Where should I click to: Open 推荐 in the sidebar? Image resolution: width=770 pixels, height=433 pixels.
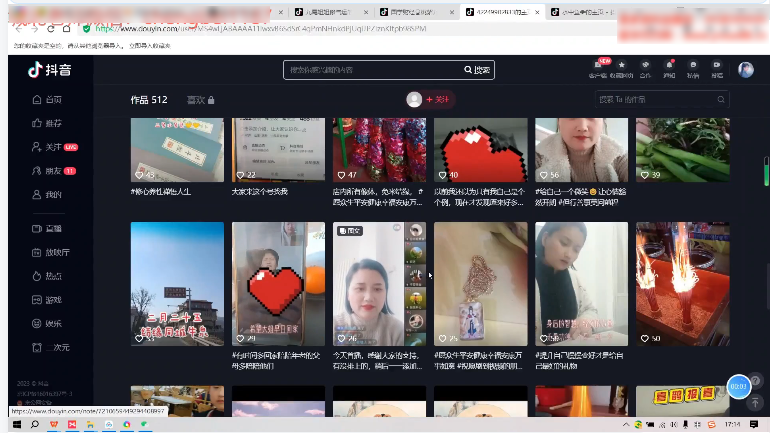click(x=47, y=123)
